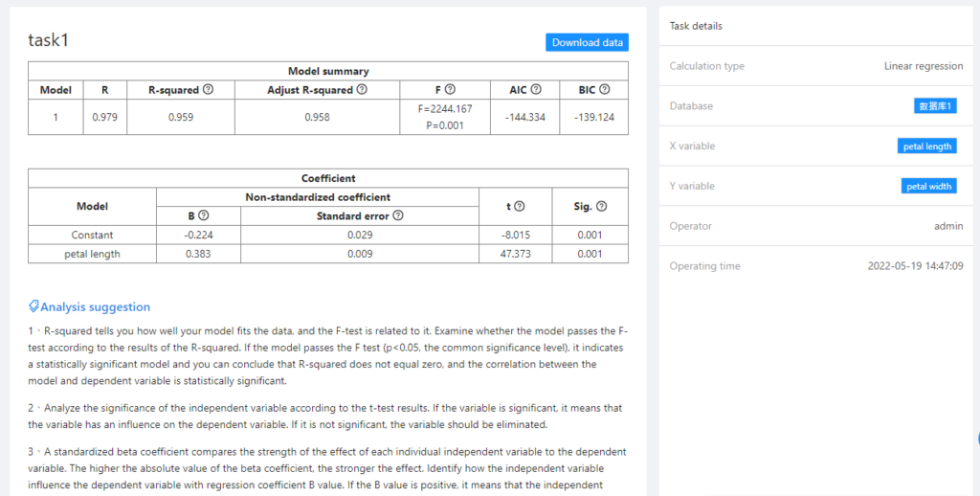
Task: Click the Sig. column help icon
Action: 602,206
